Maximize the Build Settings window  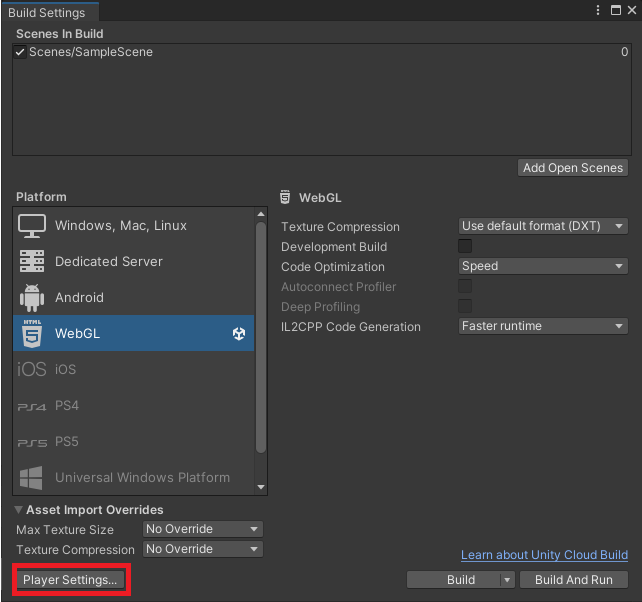(x=615, y=10)
